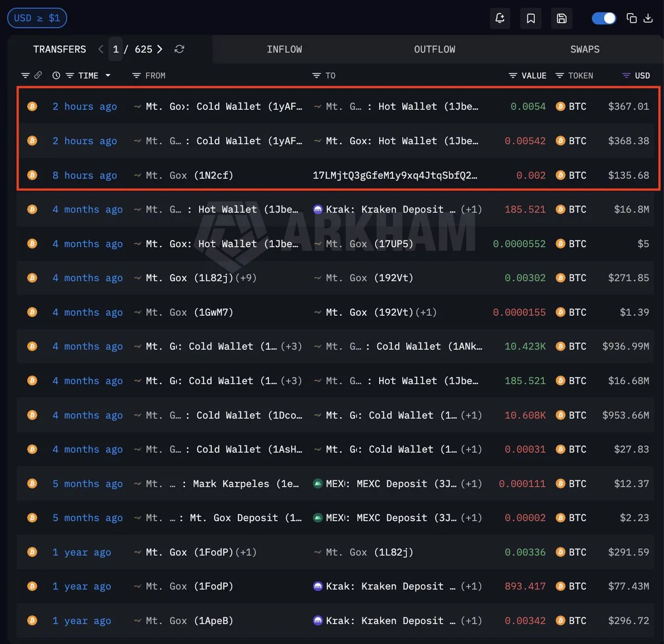Click the page number 1 input field
The width and height of the screenshot is (664, 644).
(x=116, y=49)
